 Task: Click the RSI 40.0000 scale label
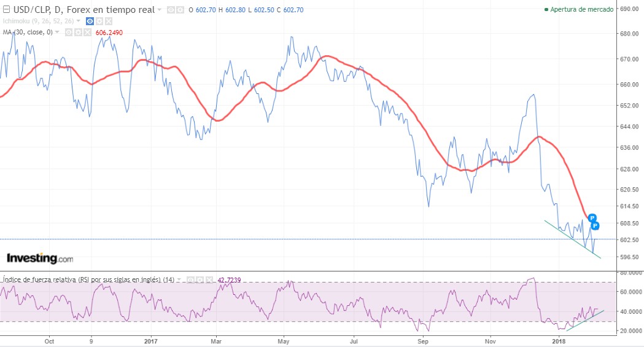coord(630,311)
